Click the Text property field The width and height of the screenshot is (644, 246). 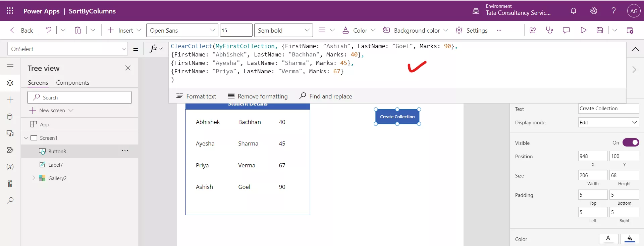(608, 109)
